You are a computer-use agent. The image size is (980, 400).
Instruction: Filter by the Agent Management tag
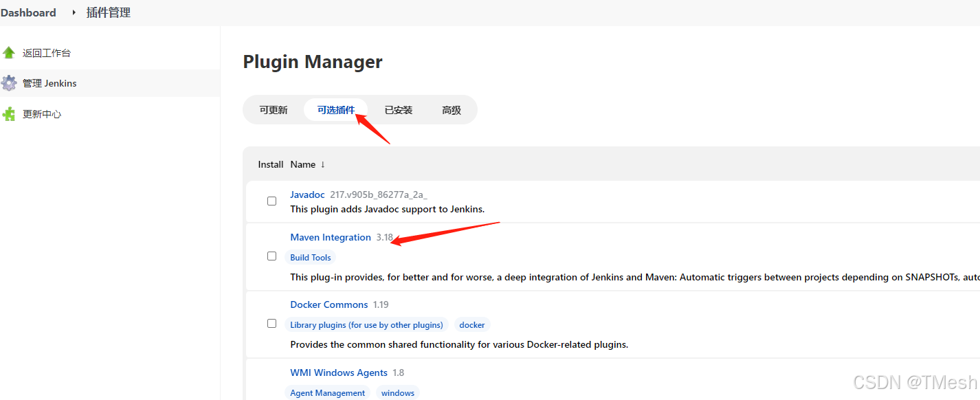[x=327, y=393]
